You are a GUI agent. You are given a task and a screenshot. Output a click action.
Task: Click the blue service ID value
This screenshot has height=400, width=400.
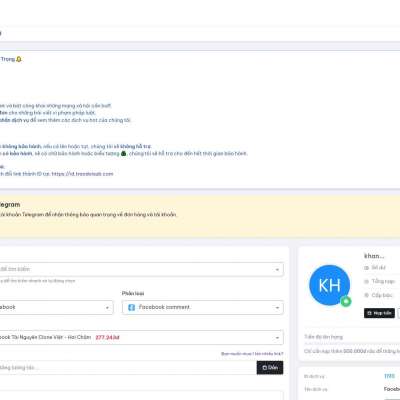(x=389, y=376)
